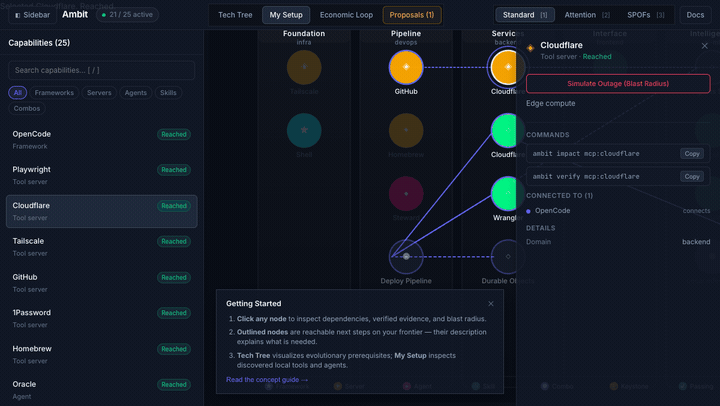Click the Homebrew node in Pipeline column

406,130
